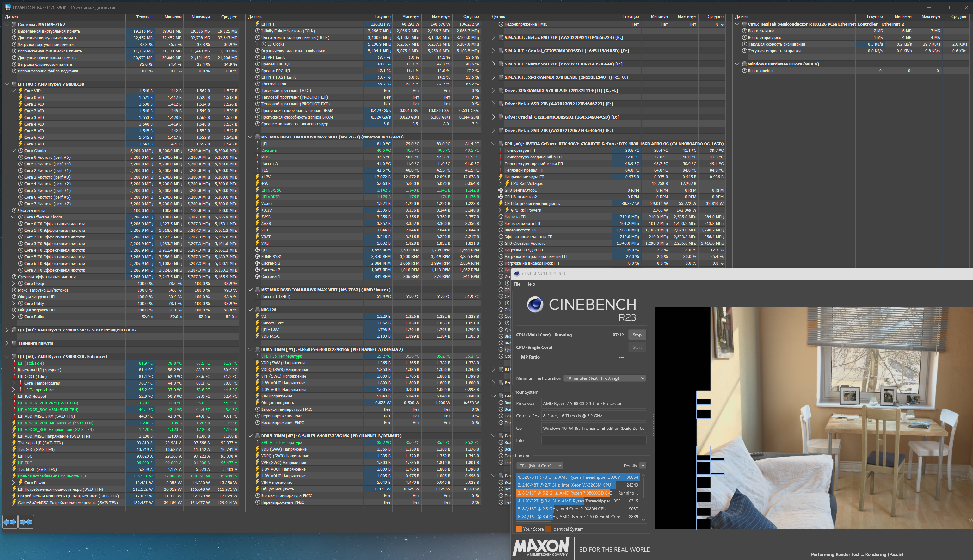The image size is (973, 560).
Task: Click the Info input field in Cinebench
Action: click(x=594, y=441)
